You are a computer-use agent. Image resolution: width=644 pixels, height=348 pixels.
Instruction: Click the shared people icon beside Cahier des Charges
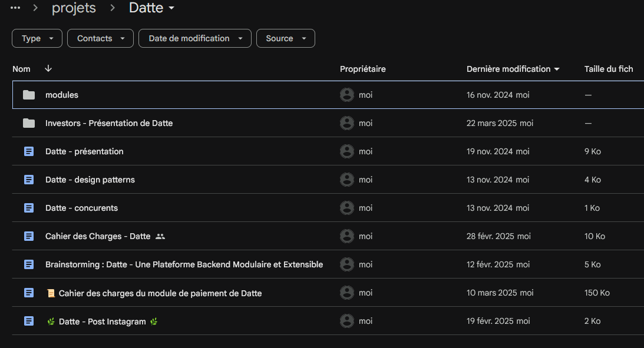pyautogui.click(x=160, y=236)
